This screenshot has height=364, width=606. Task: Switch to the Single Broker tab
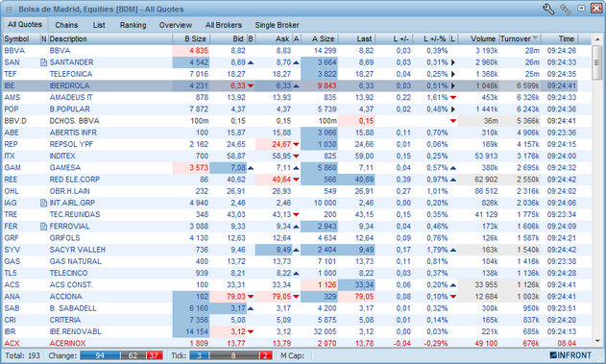[x=277, y=25]
